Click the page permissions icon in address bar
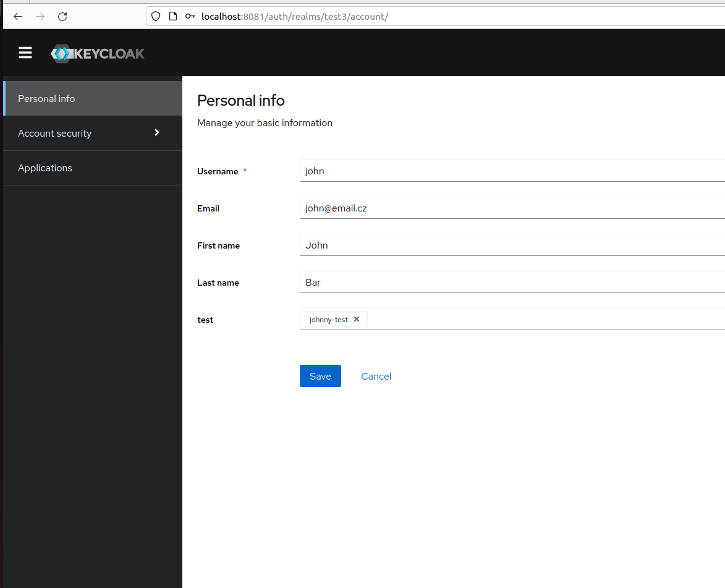This screenshot has width=725, height=588. tap(172, 16)
